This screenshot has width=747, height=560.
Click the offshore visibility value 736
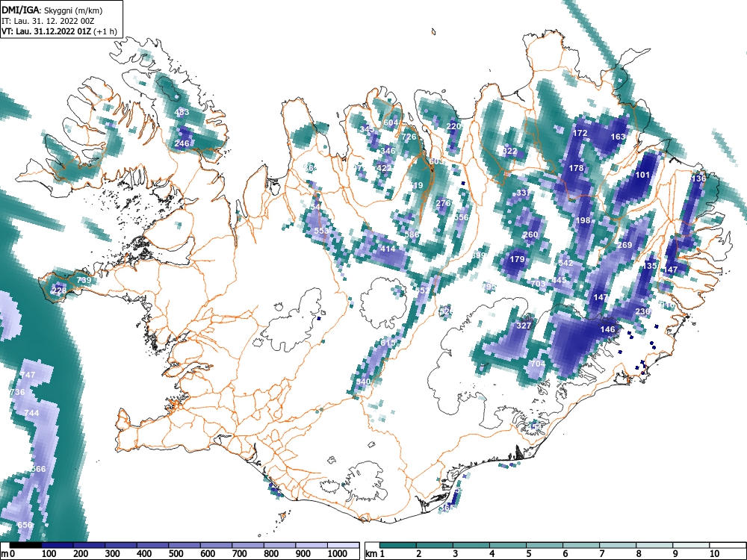[x=17, y=393]
